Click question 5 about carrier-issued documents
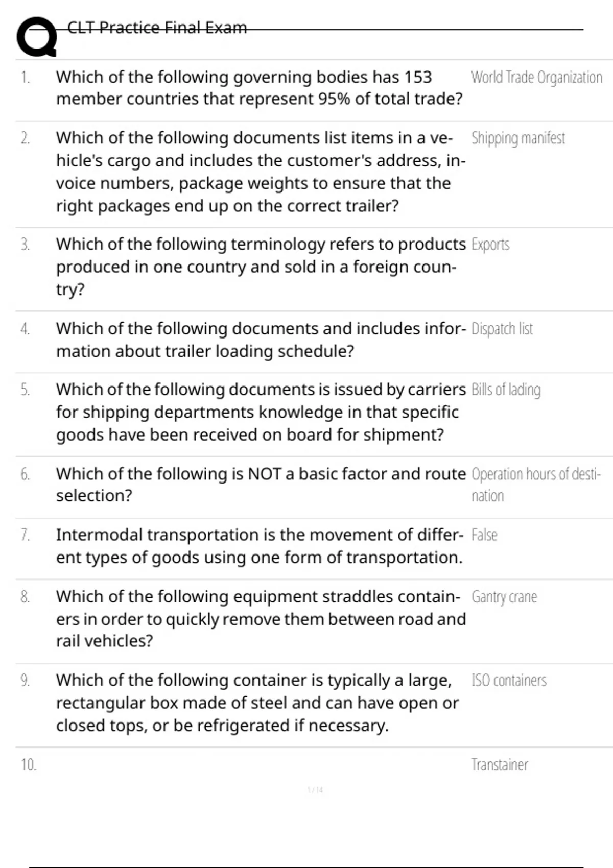This screenshot has width=613, height=868. 261,412
